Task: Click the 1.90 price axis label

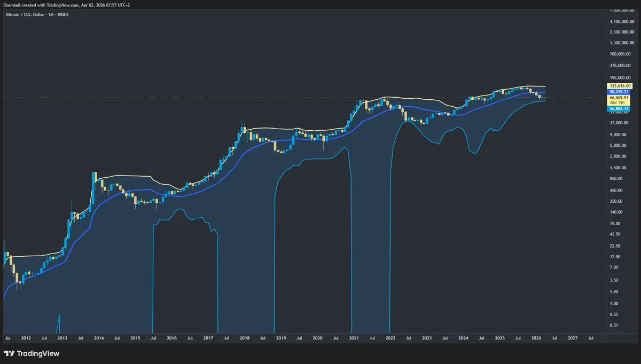Action: (614, 291)
